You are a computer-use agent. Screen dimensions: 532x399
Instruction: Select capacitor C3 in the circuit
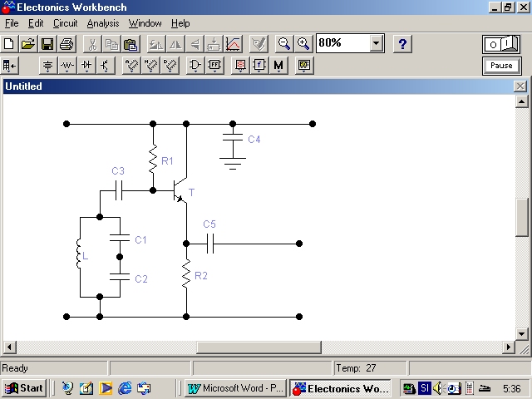click(x=119, y=190)
